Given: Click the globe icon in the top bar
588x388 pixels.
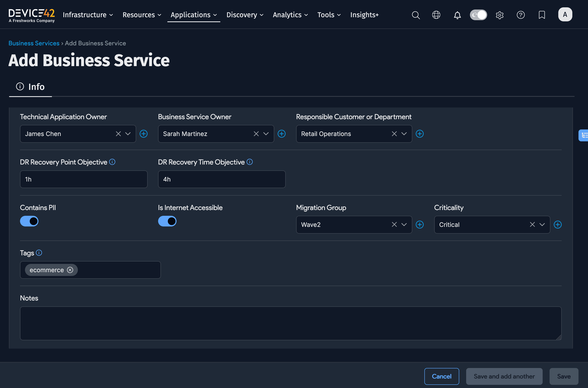Looking at the screenshot, I should pos(436,15).
